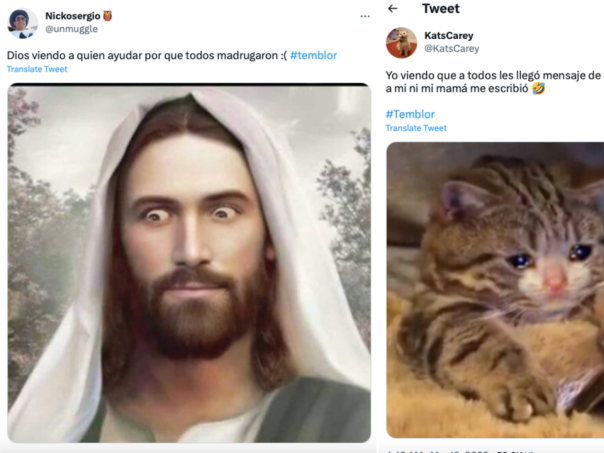Viewport: 604px width, 453px height.
Task: Translate KatsCarey's tweet
Action: (x=416, y=128)
